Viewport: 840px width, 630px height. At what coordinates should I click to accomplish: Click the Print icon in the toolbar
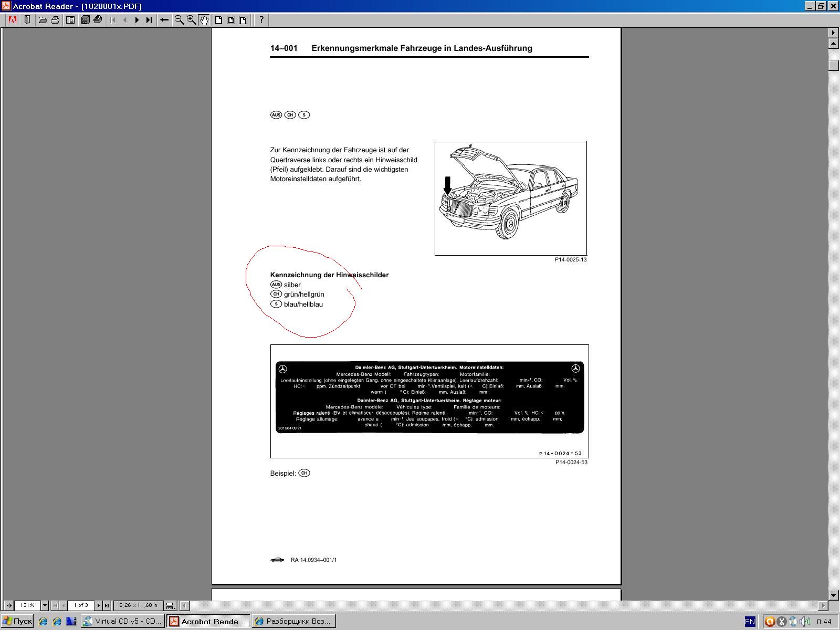click(55, 20)
